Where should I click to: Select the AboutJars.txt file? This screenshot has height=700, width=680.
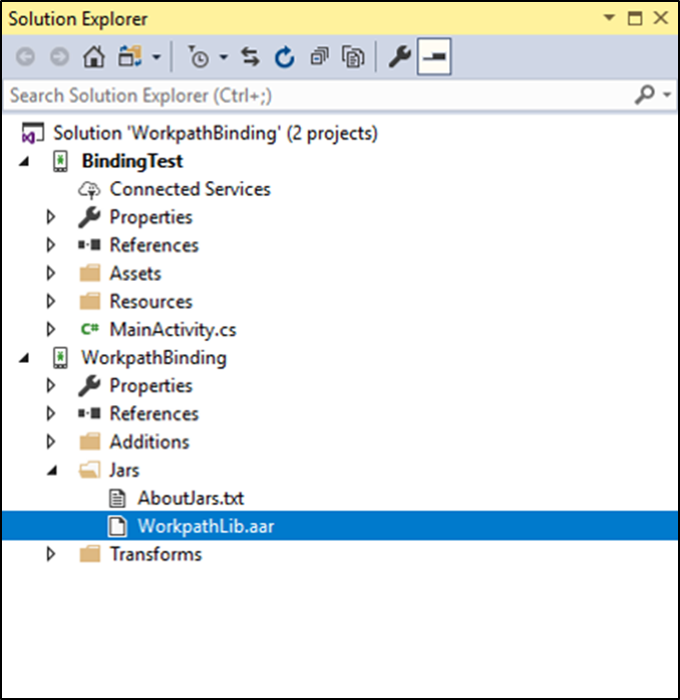[x=191, y=498]
